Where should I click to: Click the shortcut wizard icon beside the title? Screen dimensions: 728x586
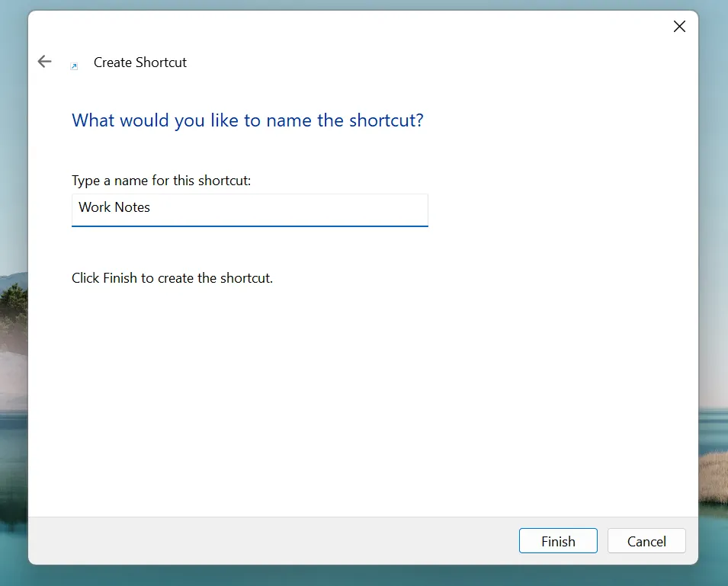(74, 66)
